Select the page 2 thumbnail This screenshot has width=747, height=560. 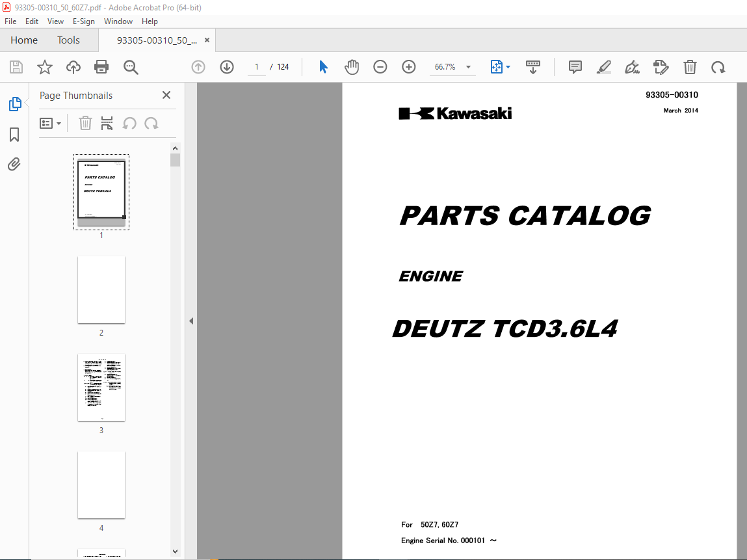tap(101, 290)
